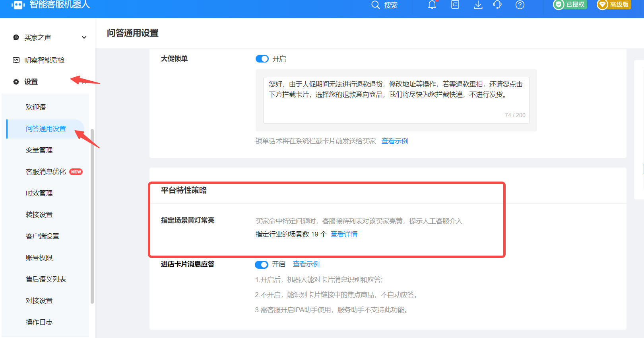
Task: Go to 对接设置
Action: coord(39,301)
